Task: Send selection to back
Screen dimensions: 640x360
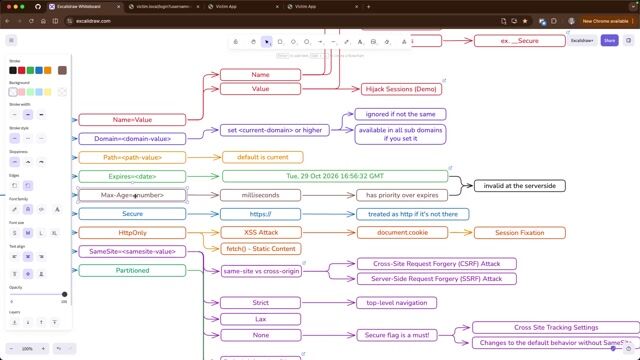Action: pos(14,322)
